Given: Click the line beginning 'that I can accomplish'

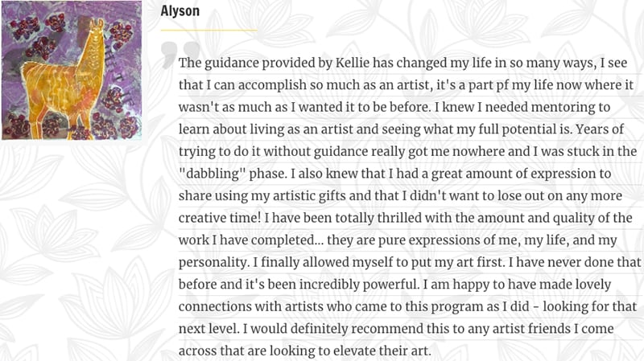Looking at the screenshot, I should point(407,85).
